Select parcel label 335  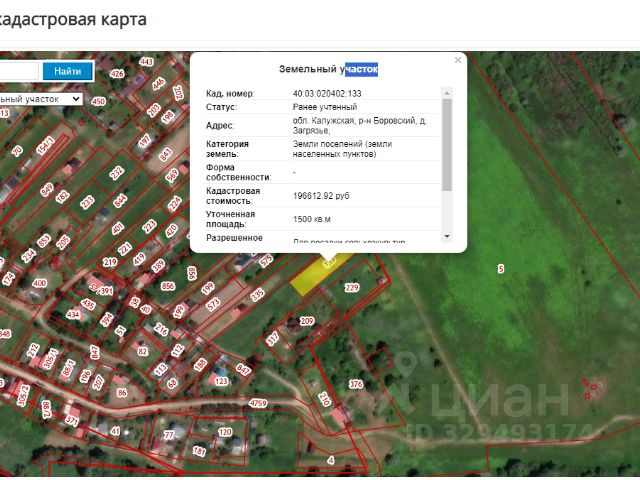pyautogui.click(x=257, y=295)
